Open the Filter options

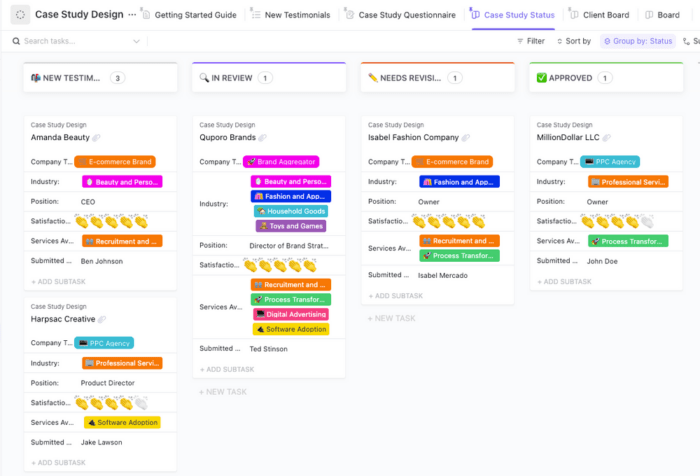(531, 41)
